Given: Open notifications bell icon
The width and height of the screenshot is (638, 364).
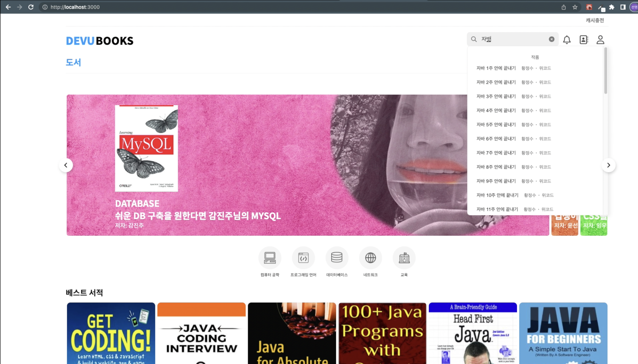Looking at the screenshot, I should [x=567, y=40].
